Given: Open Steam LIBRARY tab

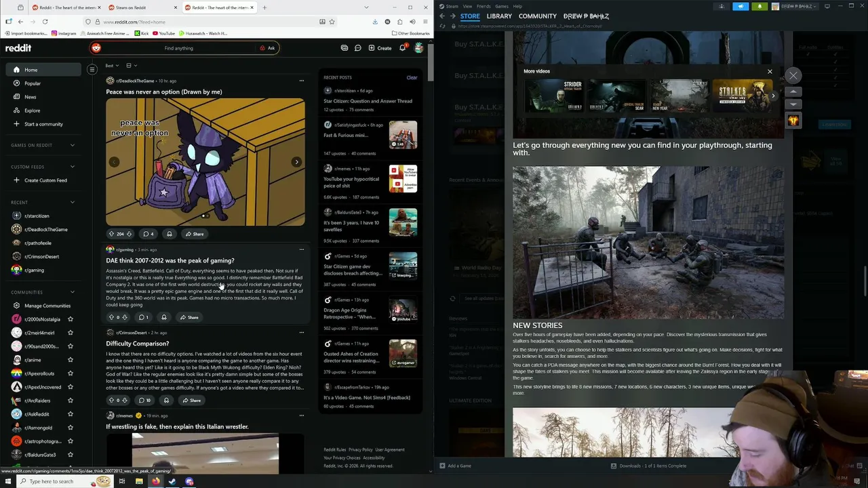Looking at the screenshot, I should click(x=499, y=16).
